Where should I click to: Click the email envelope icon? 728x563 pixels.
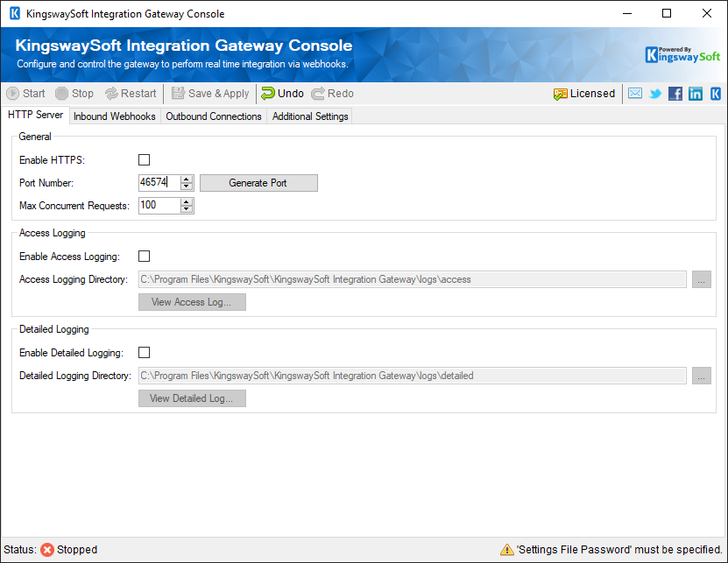tap(635, 94)
